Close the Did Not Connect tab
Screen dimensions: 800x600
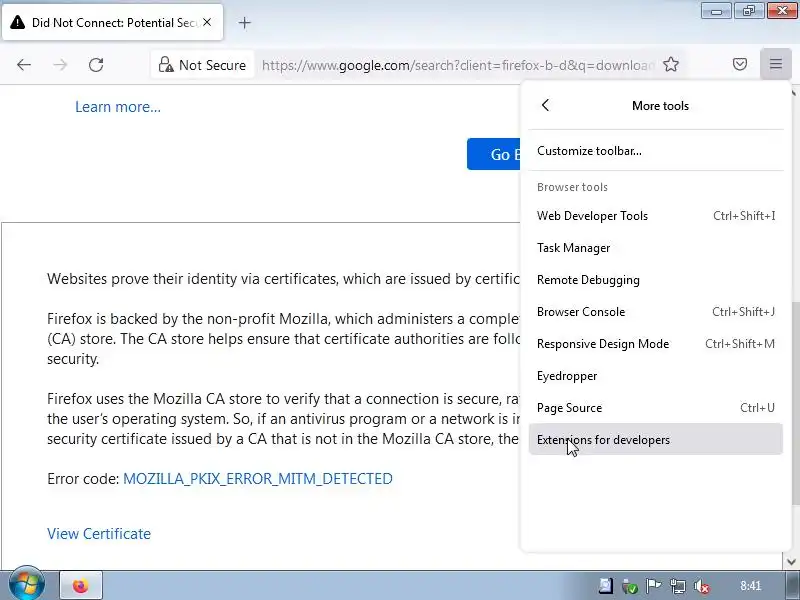[x=207, y=22]
